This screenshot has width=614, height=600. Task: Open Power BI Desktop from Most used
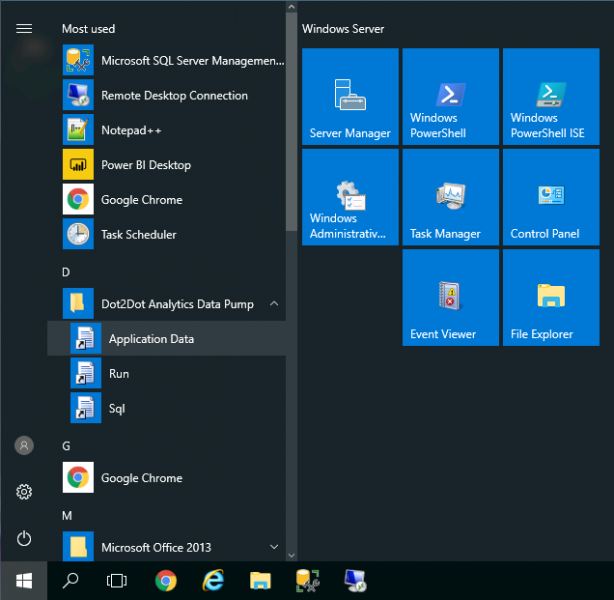tap(145, 165)
